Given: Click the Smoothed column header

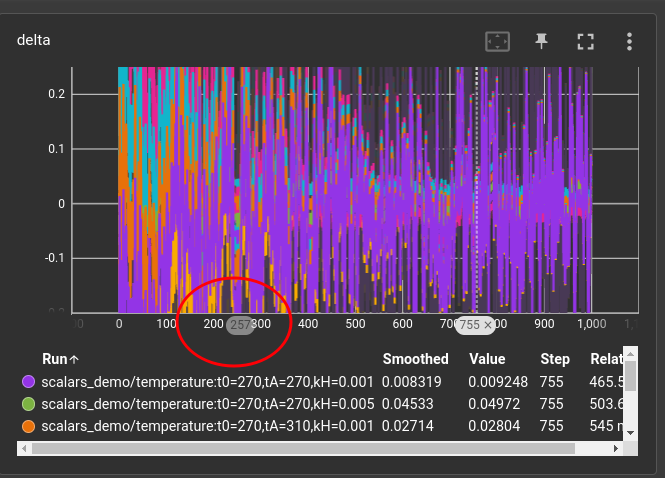Looking at the screenshot, I should coord(416,359).
